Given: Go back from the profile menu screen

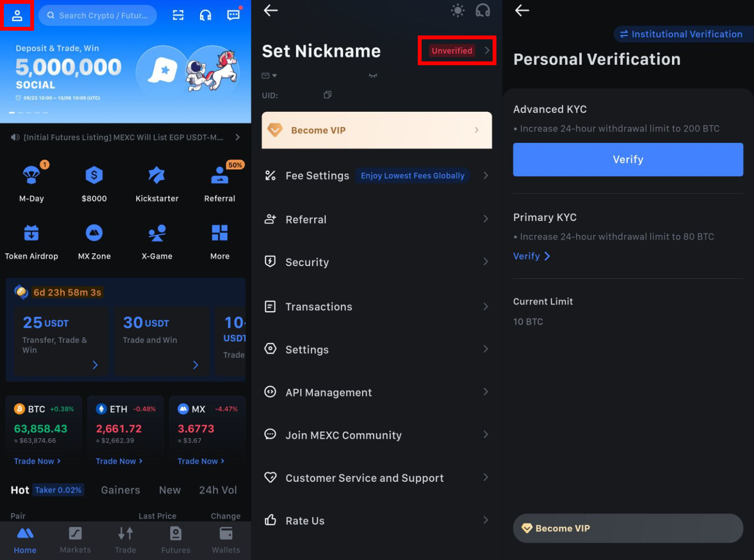Looking at the screenshot, I should click(271, 11).
